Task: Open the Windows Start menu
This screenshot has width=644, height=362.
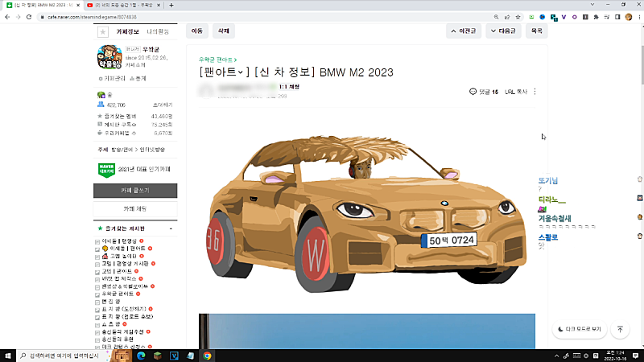Action: pyautogui.click(x=8, y=356)
